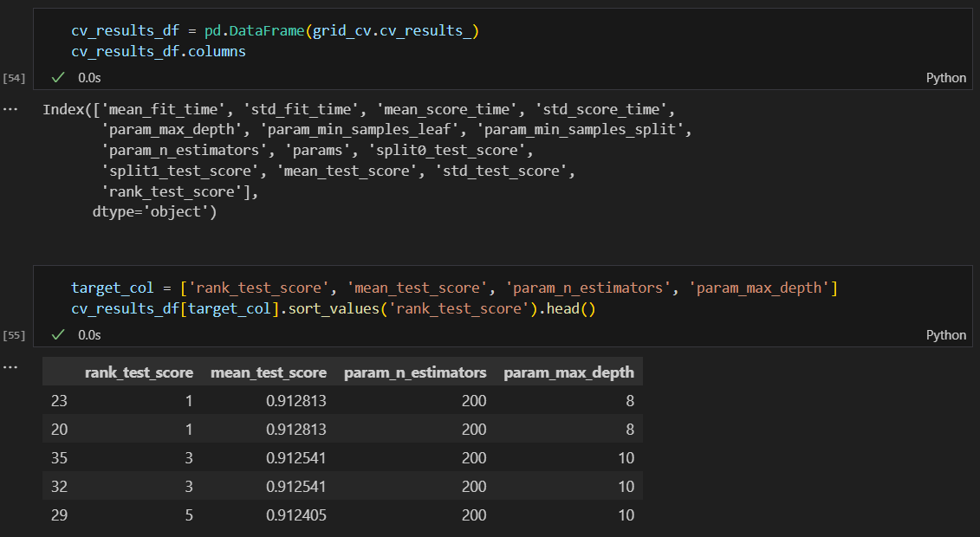The height and width of the screenshot is (537, 980).
Task: Click 'split0_test_score' in the Index output
Action: point(447,151)
